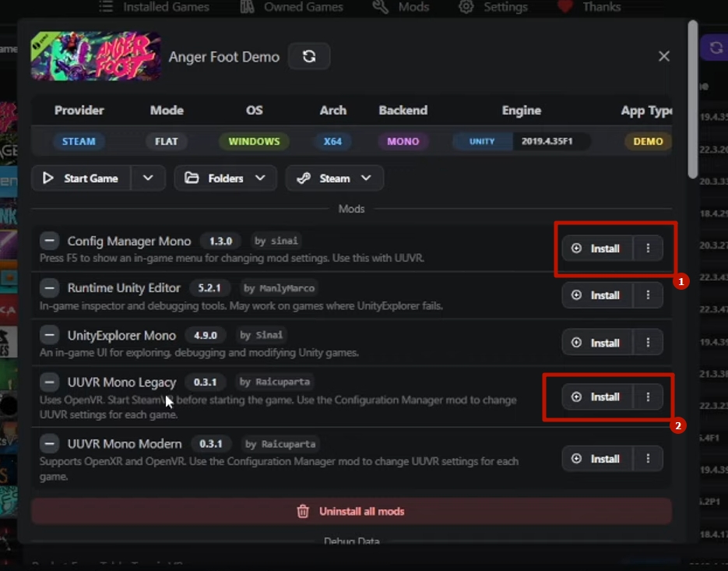Click the purple refresh button in background window
The image size is (728, 571).
pos(715,48)
